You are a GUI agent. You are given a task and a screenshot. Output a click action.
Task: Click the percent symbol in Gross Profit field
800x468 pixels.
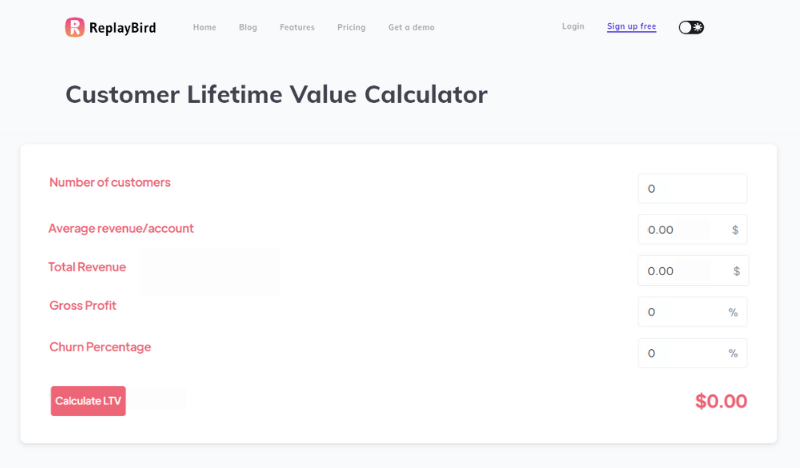point(733,312)
